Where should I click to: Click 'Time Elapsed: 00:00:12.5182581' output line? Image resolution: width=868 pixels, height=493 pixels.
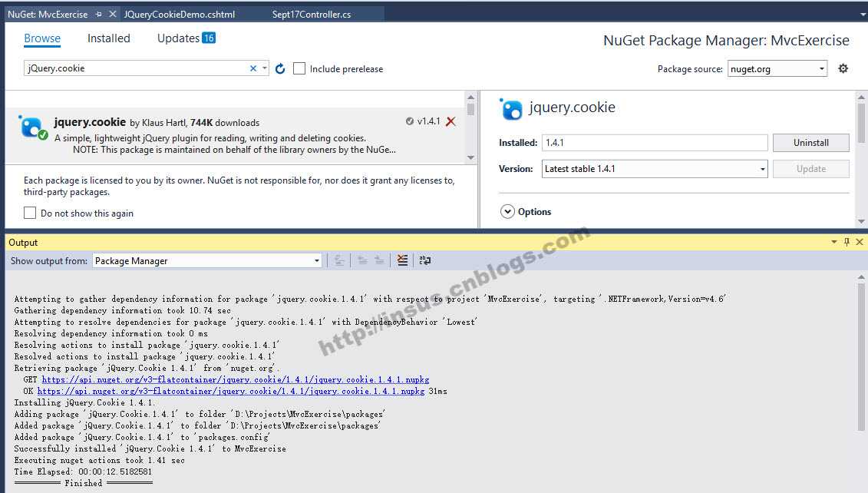(83, 472)
